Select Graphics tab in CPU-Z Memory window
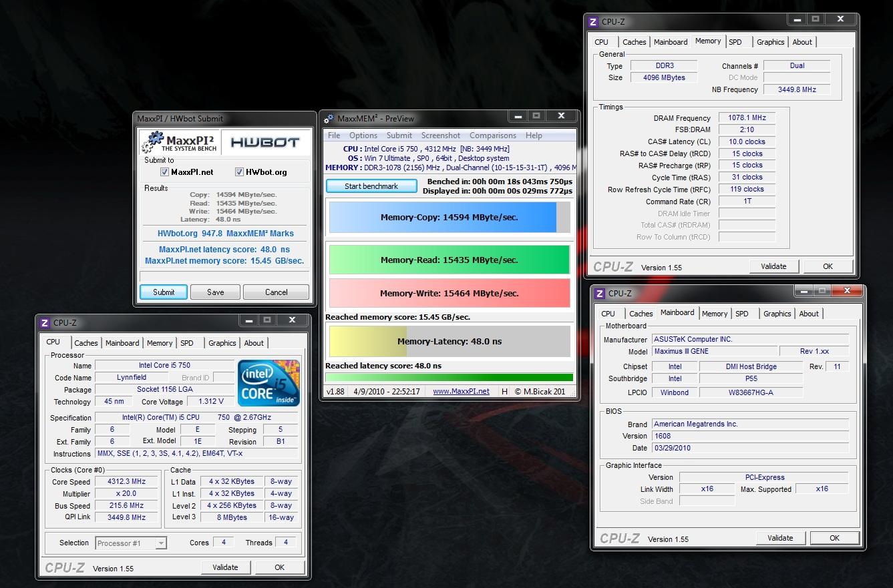 771,42
